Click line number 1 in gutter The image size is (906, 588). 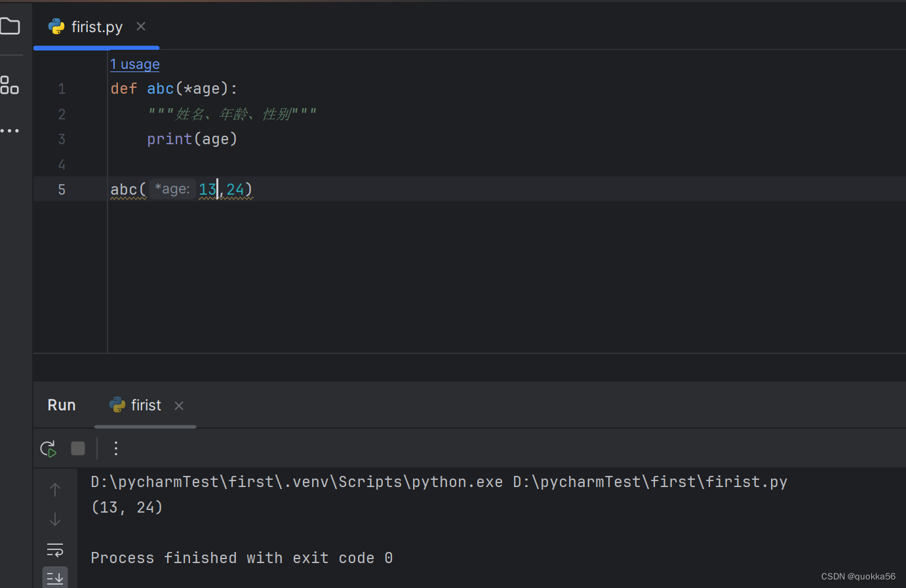coord(62,88)
